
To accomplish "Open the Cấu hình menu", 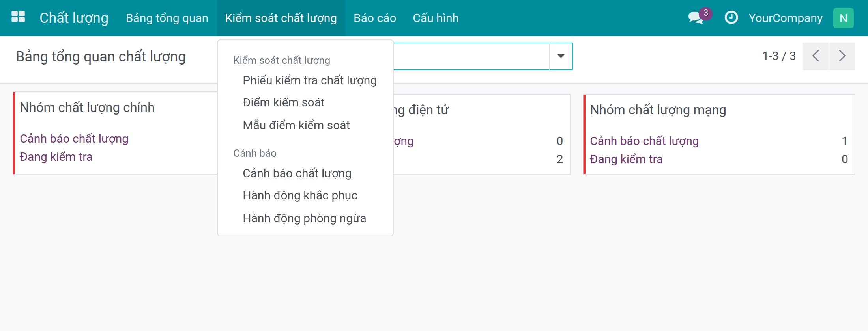I will point(436,18).
